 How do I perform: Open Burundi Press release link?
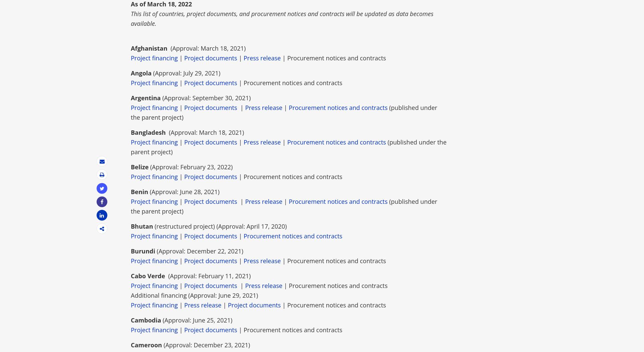pyautogui.click(x=262, y=261)
